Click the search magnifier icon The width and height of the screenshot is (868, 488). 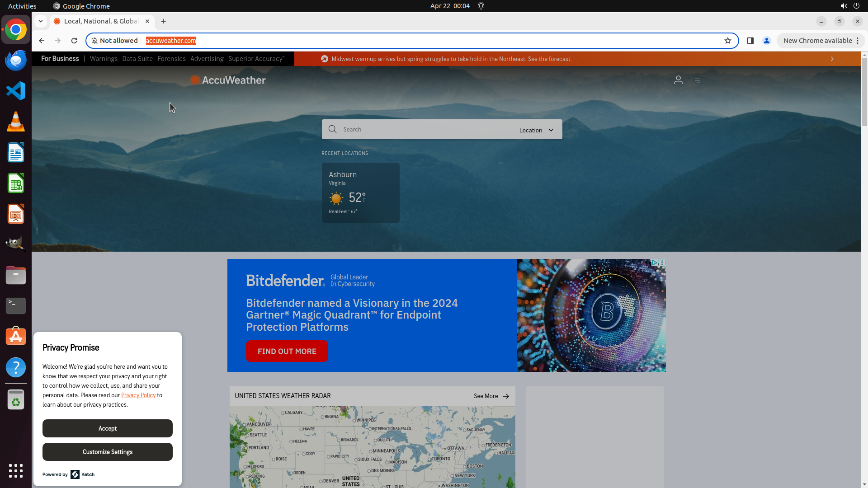click(333, 129)
